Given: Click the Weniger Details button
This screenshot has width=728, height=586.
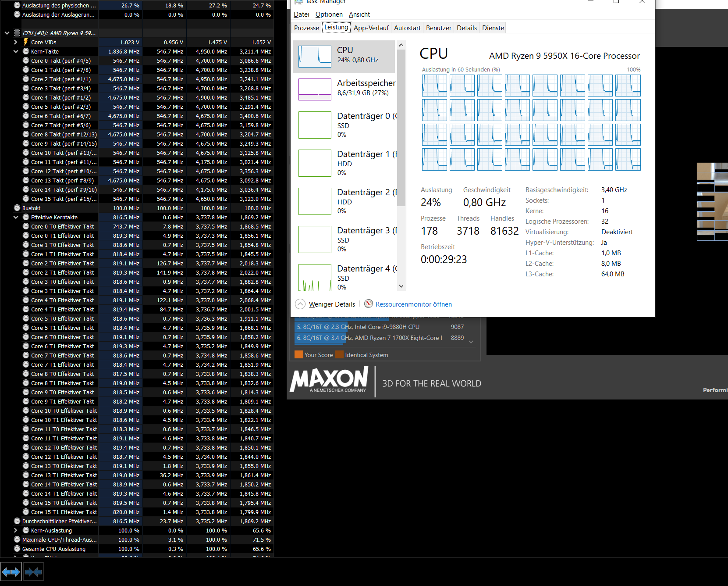Looking at the screenshot, I should (x=332, y=304).
